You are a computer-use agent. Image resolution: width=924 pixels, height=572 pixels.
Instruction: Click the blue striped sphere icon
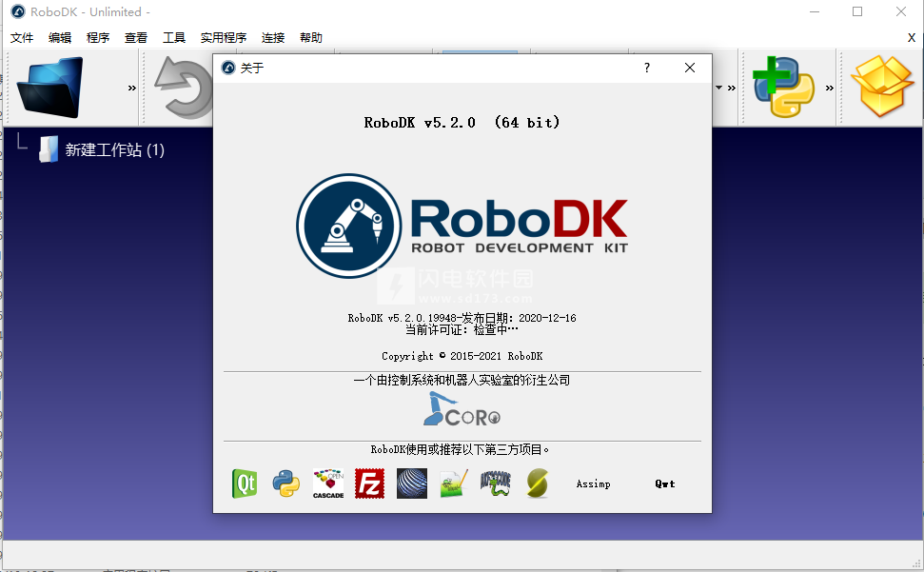tap(412, 483)
